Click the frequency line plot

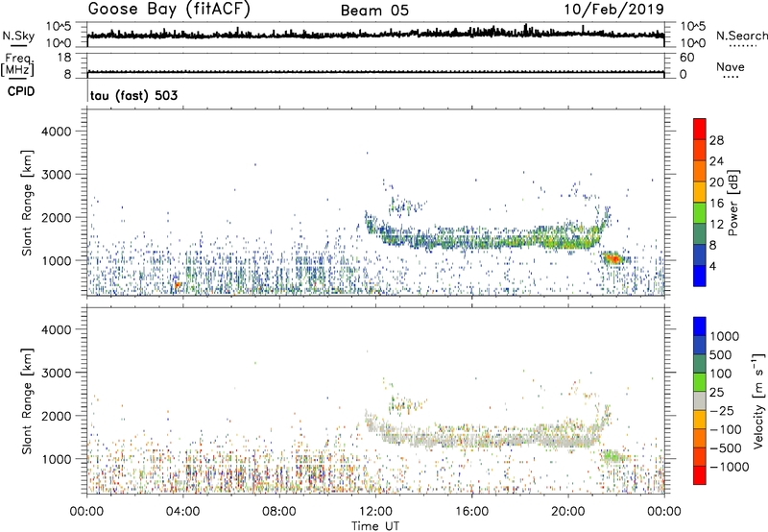[x=375, y=72]
